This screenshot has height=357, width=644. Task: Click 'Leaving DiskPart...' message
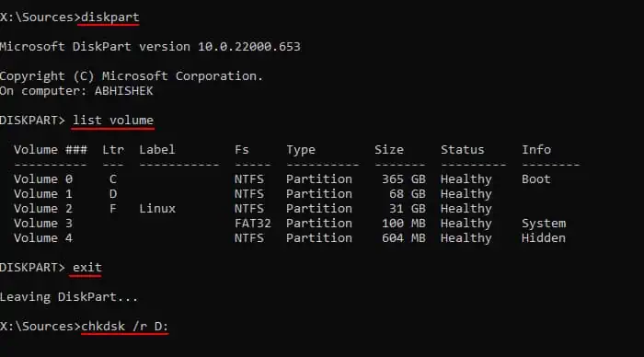[x=69, y=297]
